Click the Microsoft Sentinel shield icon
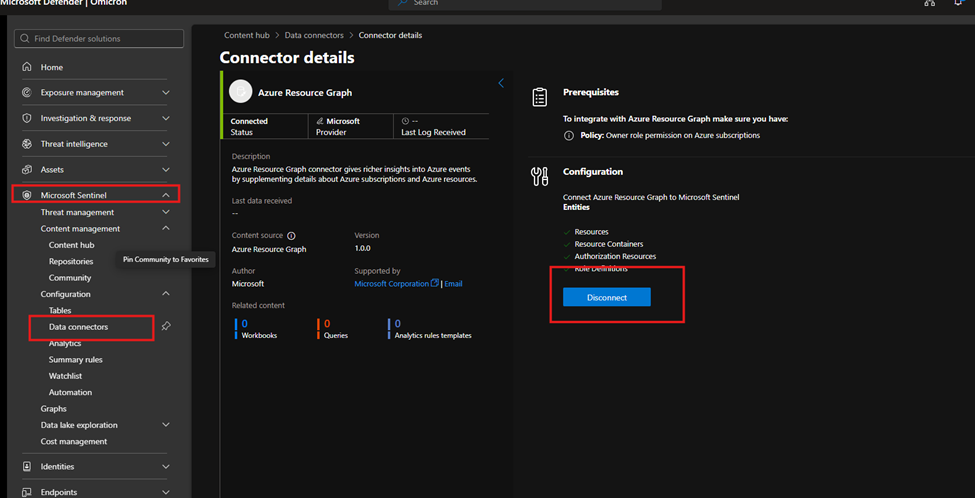Screen dimensions: 975x498 coord(27,195)
